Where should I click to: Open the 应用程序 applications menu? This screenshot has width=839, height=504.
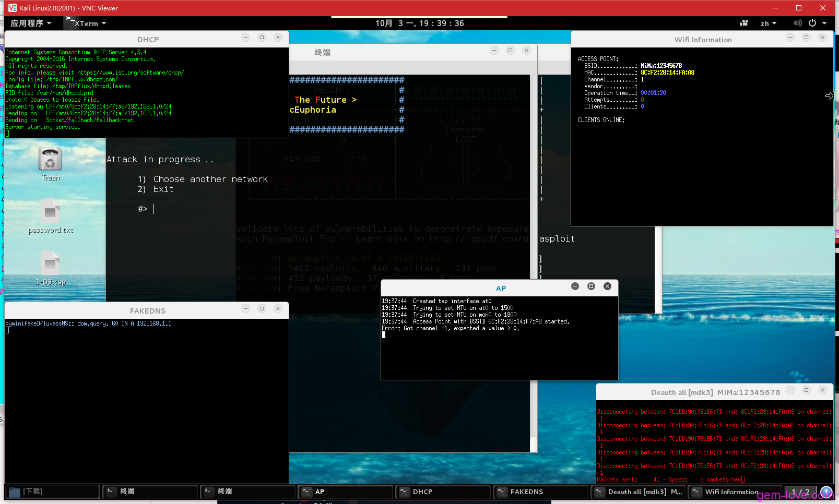tap(31, 23)
